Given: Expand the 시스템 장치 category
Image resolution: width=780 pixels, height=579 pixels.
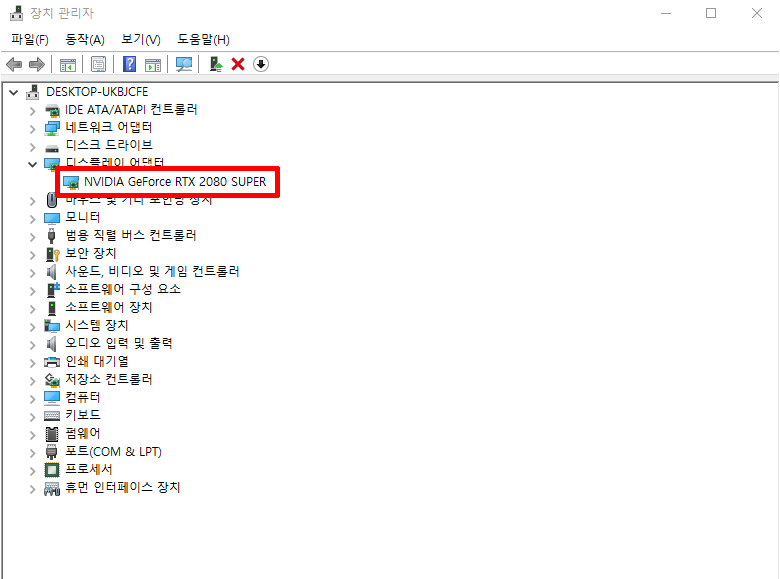Looking at the screenshot, I should (32, 326).
